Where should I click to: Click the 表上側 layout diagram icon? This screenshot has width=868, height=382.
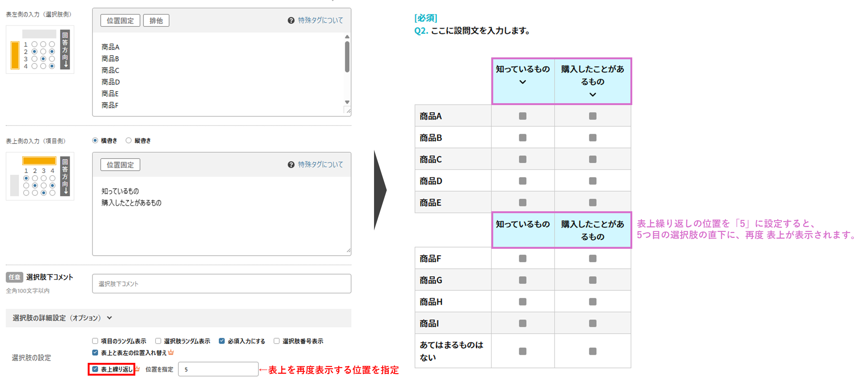[40, 176]
